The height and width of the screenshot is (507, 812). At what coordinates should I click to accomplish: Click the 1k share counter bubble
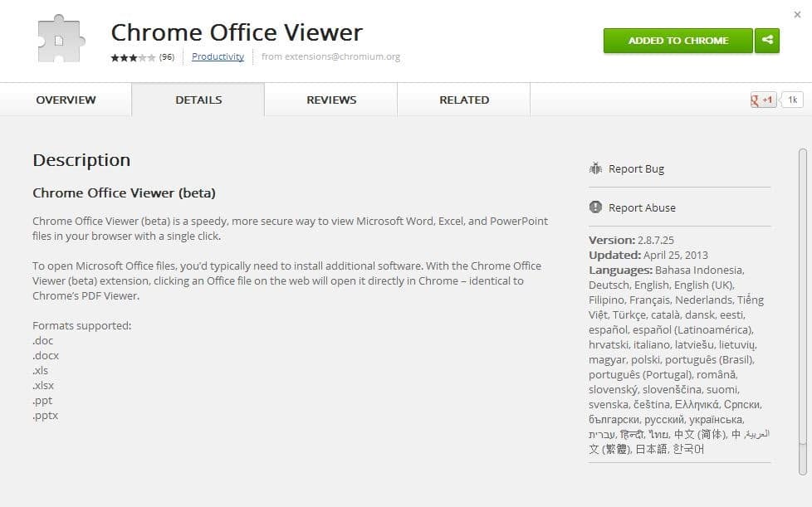(791, 99)
